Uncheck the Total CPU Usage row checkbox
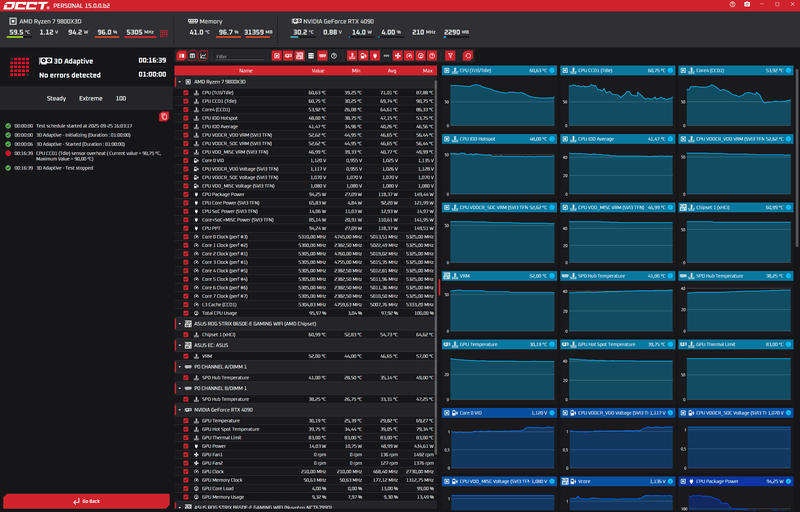The image size is (800, 512). point(186,313)
